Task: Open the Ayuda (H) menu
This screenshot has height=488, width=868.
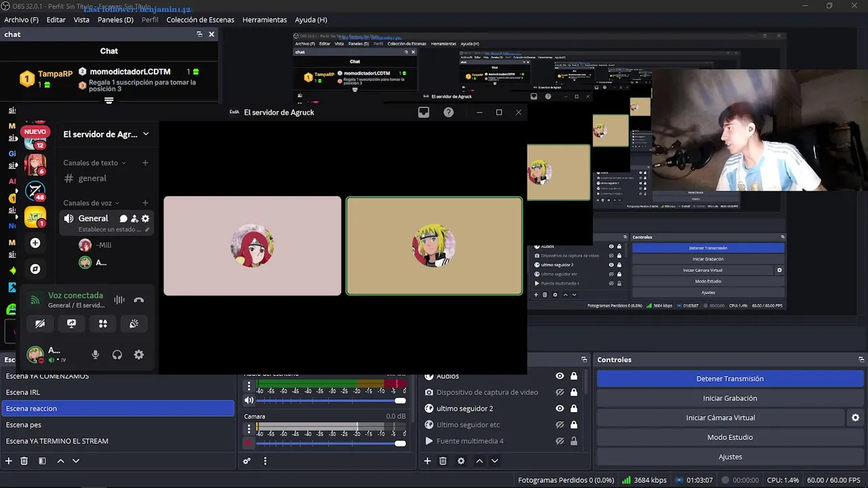Action: [311, 20]
